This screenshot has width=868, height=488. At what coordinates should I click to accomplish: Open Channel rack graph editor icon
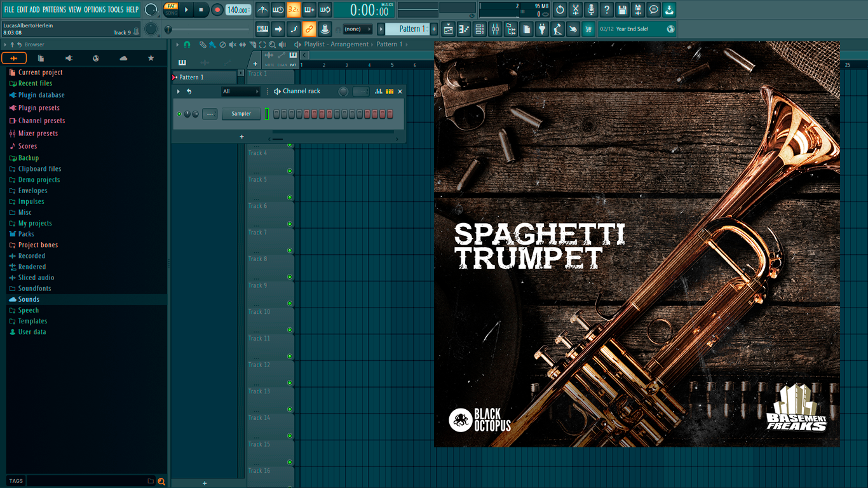click(379, 91)
